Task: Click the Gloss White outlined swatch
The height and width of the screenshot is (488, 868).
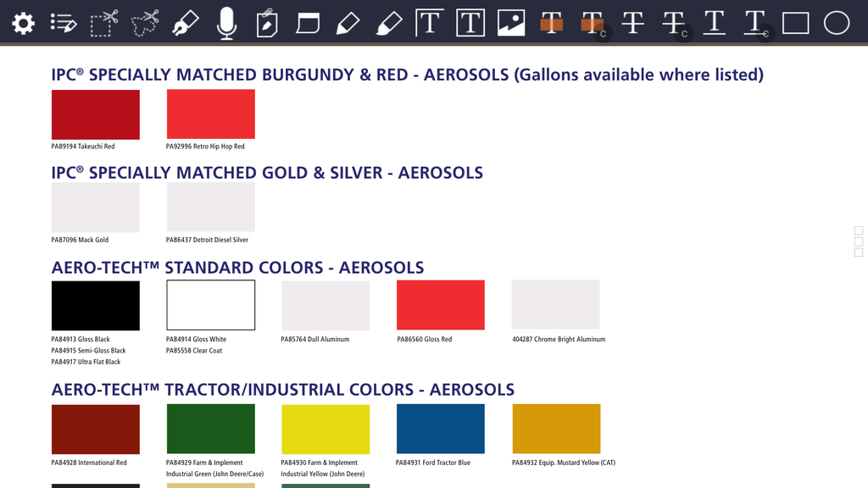Action: (x=211, y=305)
